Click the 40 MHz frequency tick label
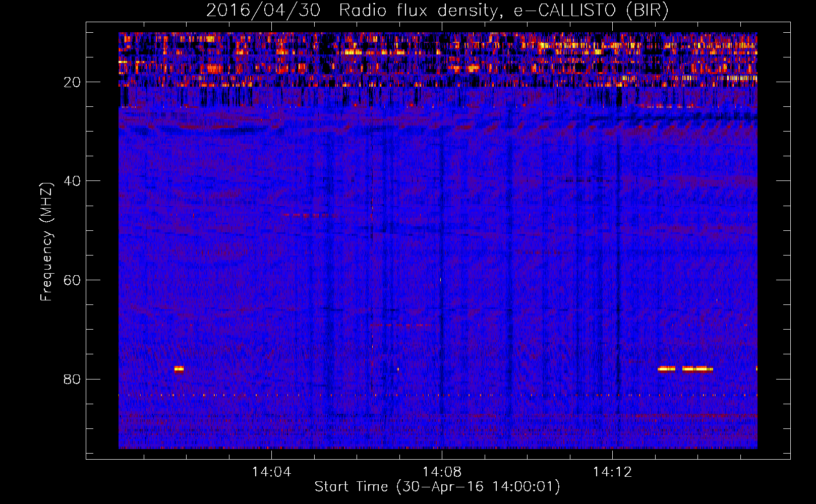 point(72,181)
